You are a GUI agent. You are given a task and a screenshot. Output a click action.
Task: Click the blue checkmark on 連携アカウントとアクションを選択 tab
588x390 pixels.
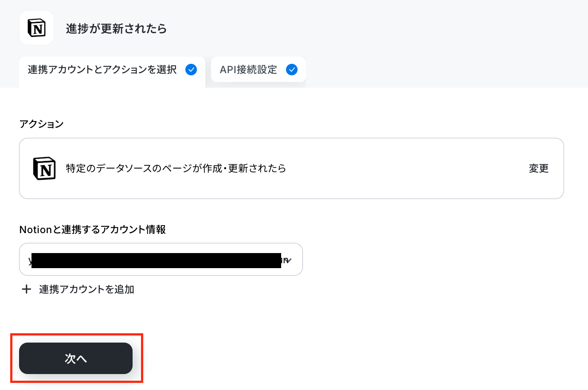(x=191, y=70)
